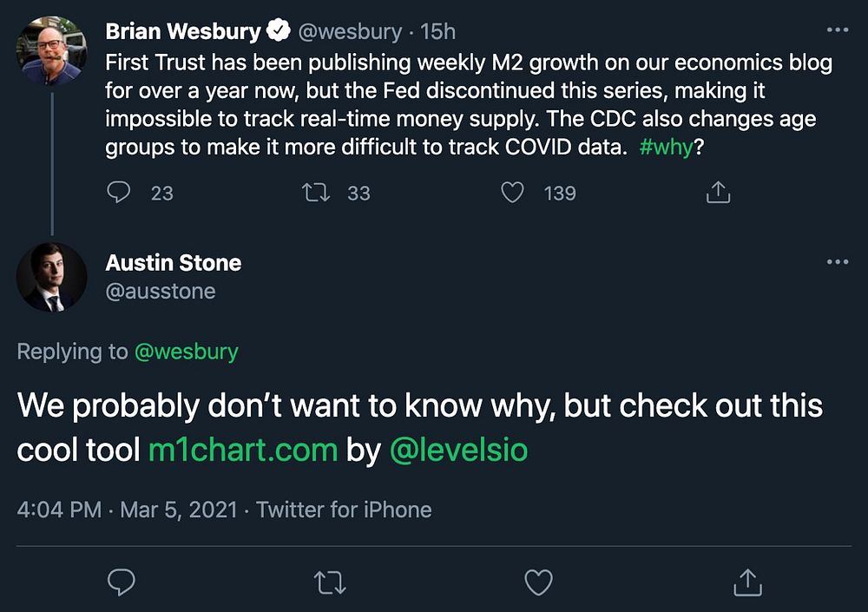The image size is (868, 612).
Task: Open Brian Wesbury's profile by name
Action: tap(183, 32)
